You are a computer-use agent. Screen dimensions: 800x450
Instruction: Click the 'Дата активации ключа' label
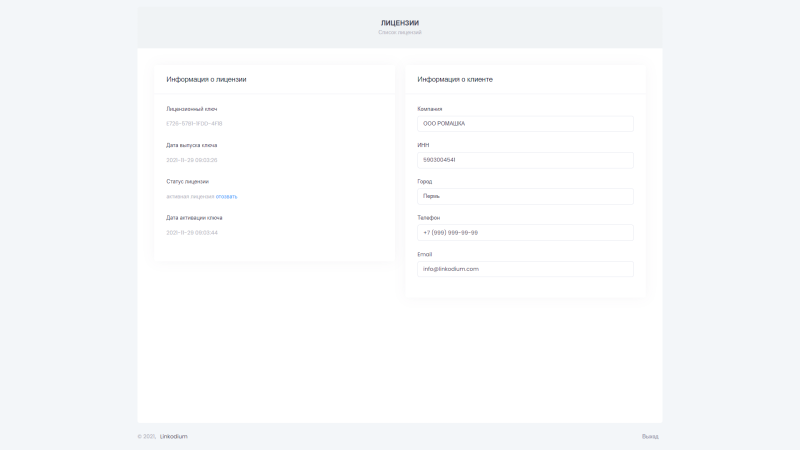coord(194,218)
